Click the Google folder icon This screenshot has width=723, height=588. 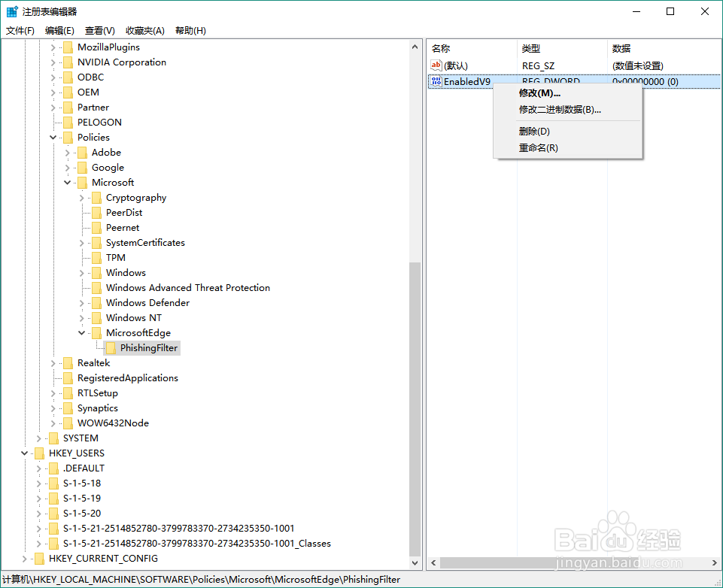(82, 167)
